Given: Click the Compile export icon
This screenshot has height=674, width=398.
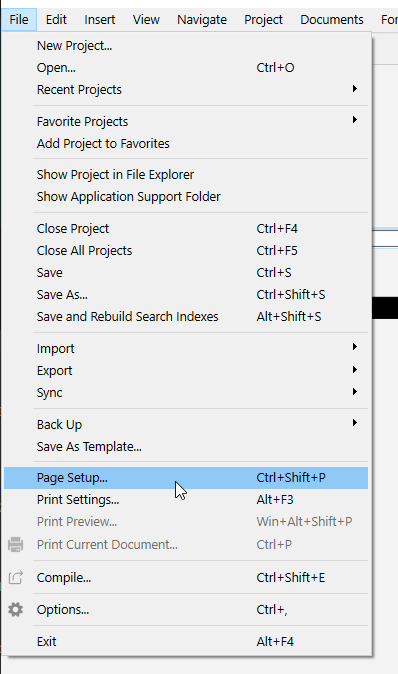Looking at the screenshot, I should [x=16, y=577].
